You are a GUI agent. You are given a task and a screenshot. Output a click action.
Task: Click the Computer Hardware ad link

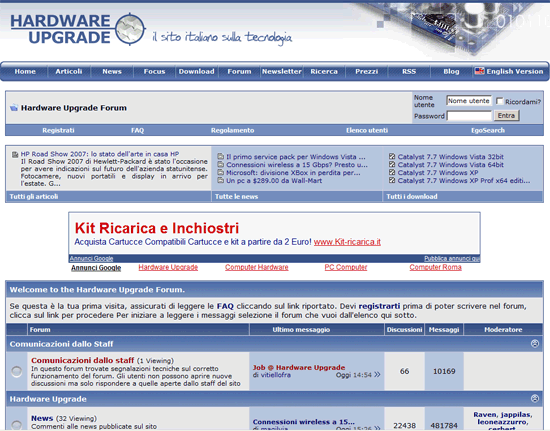(x=256, y=267)
